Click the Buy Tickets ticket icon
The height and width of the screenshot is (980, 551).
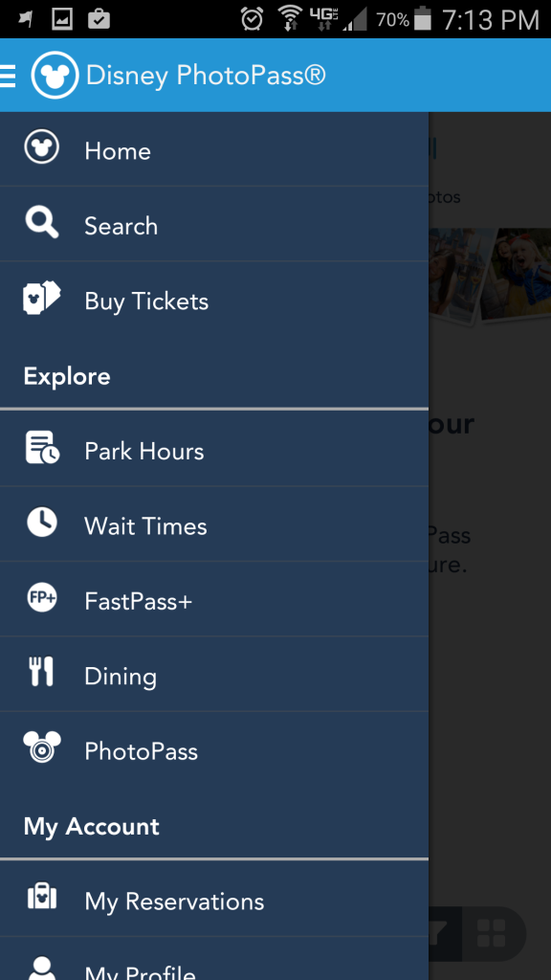[42, 299]
